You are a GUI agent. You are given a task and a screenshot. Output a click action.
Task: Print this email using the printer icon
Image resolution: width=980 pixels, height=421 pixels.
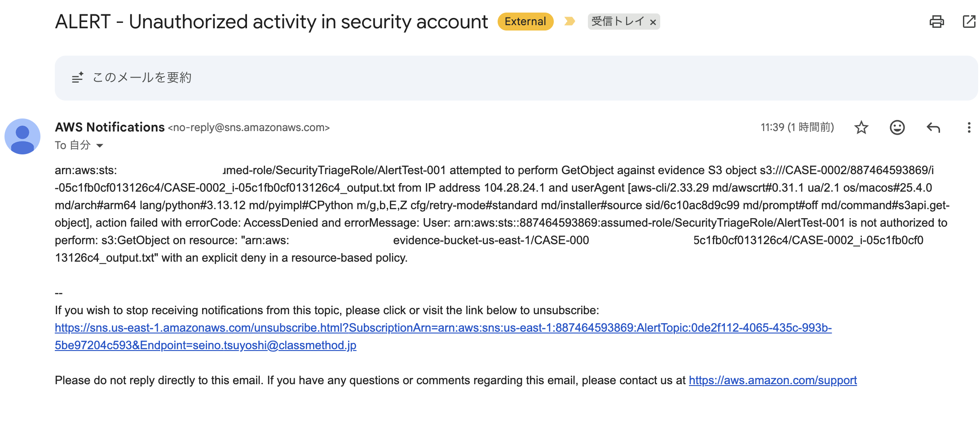[936, 22]
